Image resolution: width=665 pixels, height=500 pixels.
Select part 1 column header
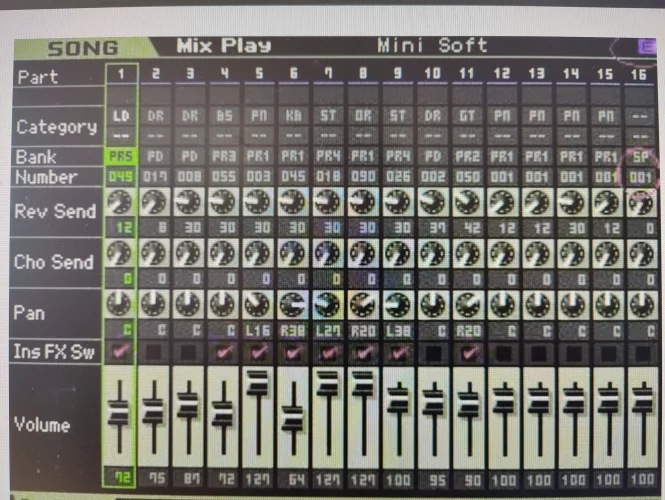[x=119, y=74]
